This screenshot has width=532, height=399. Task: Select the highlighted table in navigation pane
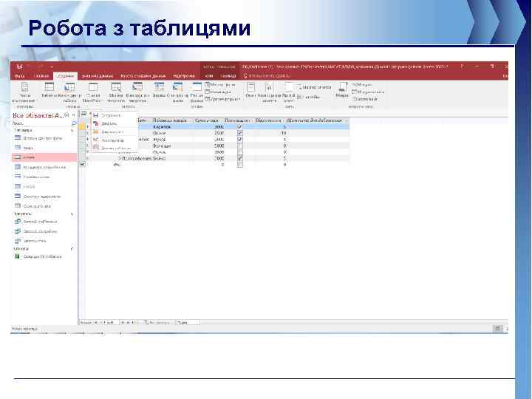(x=44, y=157)
